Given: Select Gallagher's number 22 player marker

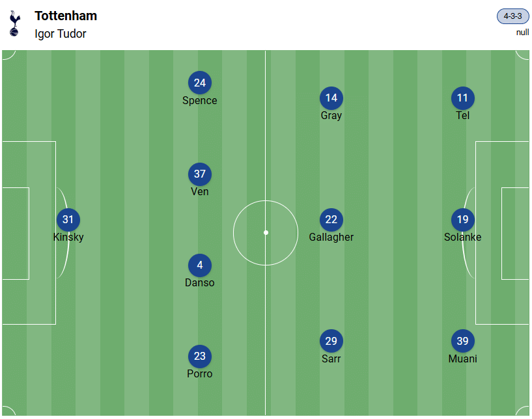Looking at the screenshot, I should 331,220.
